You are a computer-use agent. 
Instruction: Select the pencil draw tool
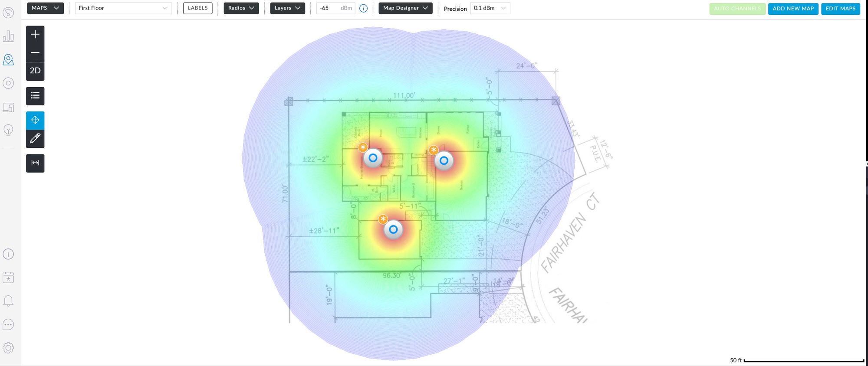click(35, 139)
